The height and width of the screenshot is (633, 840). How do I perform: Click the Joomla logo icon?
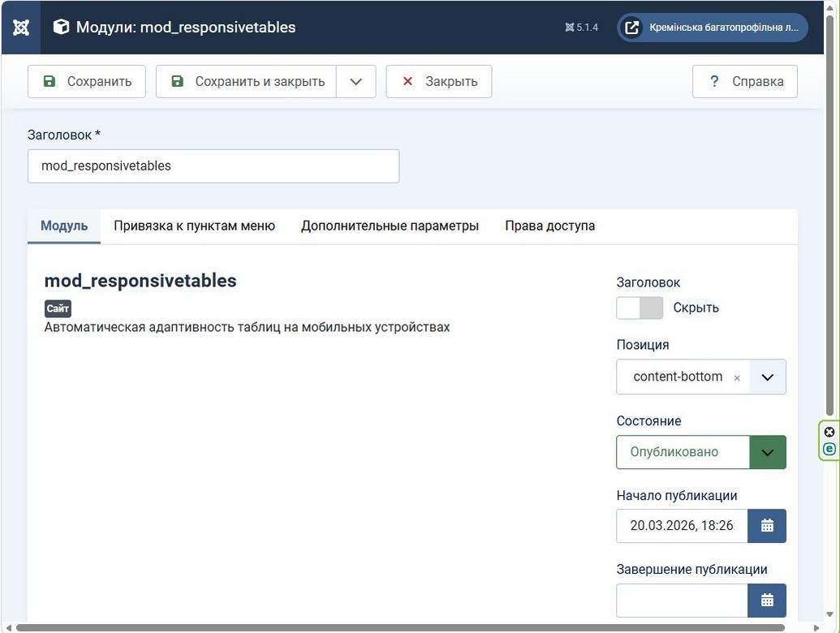pyautogui.click(x=21, y=28)
